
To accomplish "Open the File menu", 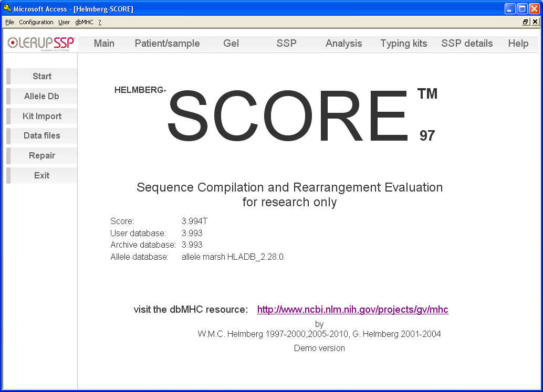I will pos(9,22).
